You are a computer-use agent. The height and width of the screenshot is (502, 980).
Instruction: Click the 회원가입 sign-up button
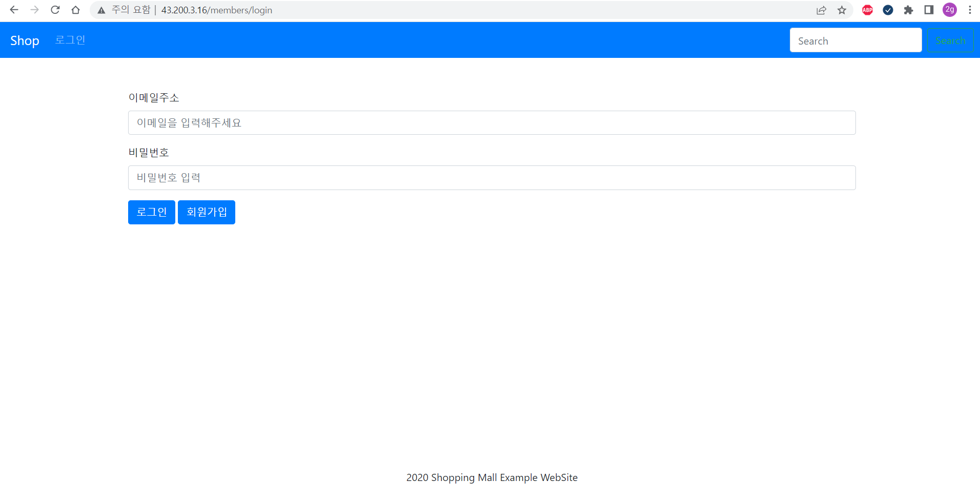tap(207, 212)
